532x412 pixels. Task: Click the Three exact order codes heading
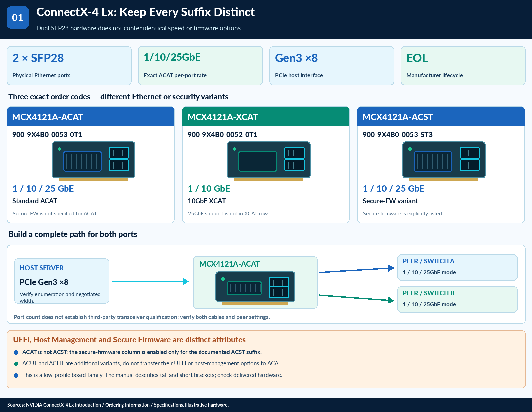[118, 97]
